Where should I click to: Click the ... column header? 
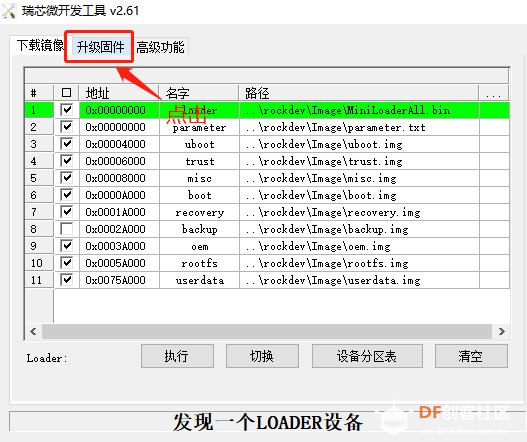tap(494, 93)
